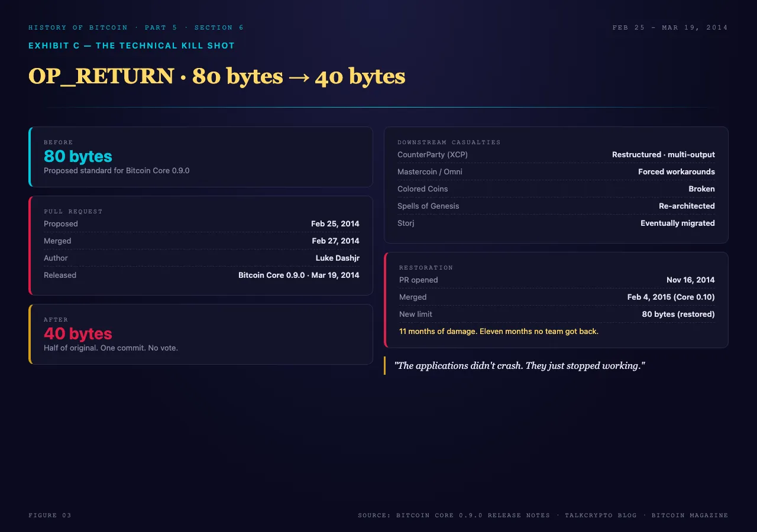Click the 'Nov 16, 2014' date
Viewport: 757px width, 532px height.
691,280
